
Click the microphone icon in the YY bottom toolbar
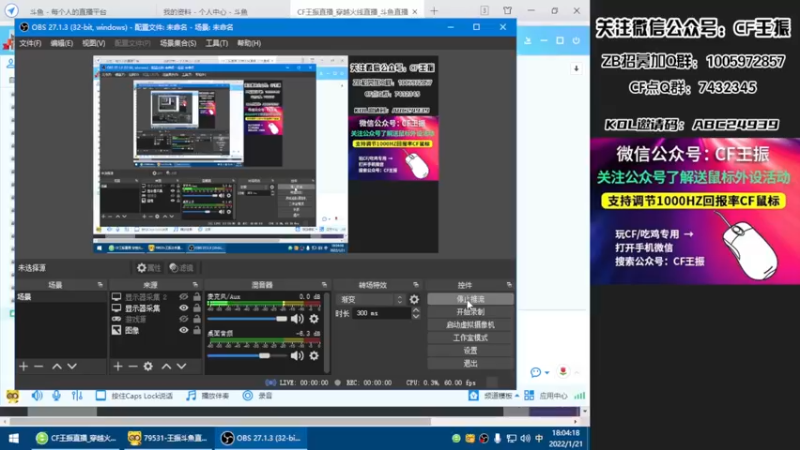pyautogui.click(x=57, y=395)
